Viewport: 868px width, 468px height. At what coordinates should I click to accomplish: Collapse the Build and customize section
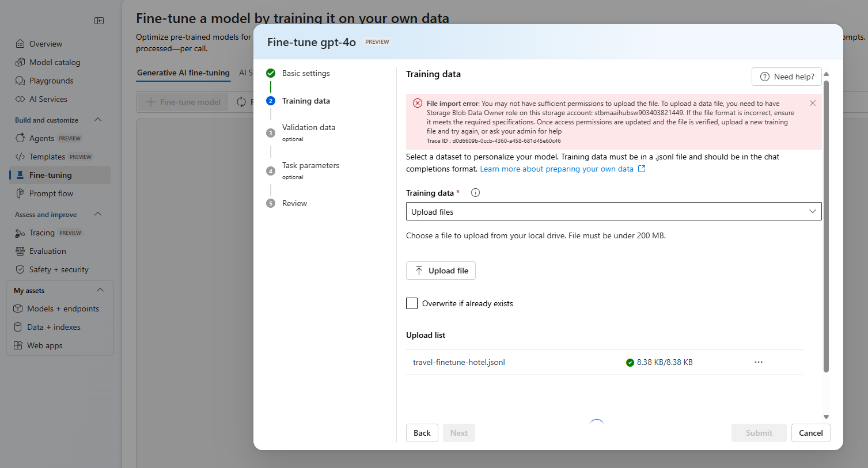[x=98, y=120]
